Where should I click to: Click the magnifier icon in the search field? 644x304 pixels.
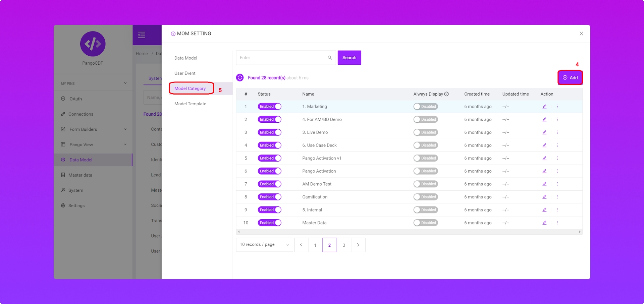coord(330,58)
